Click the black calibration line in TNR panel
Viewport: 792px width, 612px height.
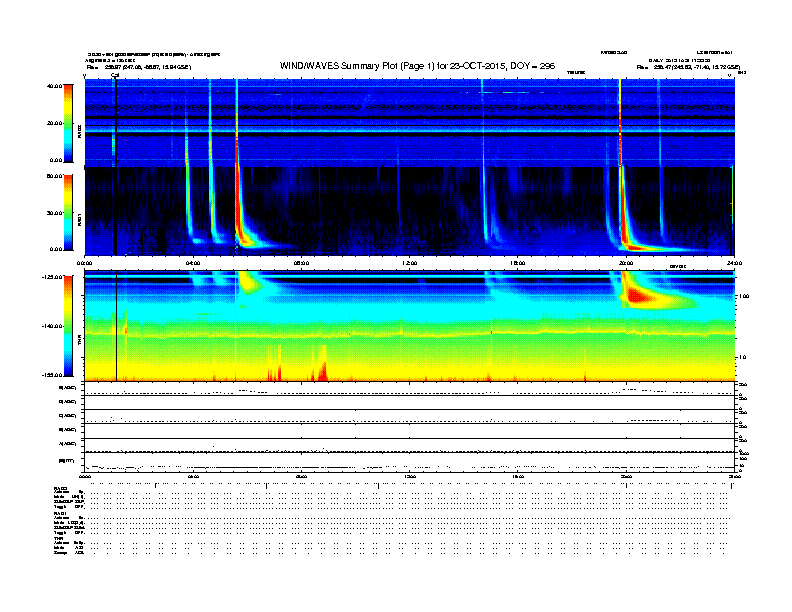tap(117, 326)
